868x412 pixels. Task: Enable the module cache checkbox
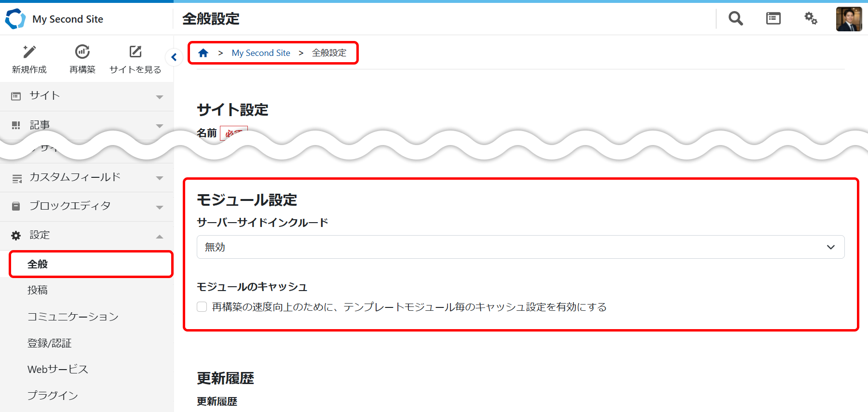click(202, 307)
